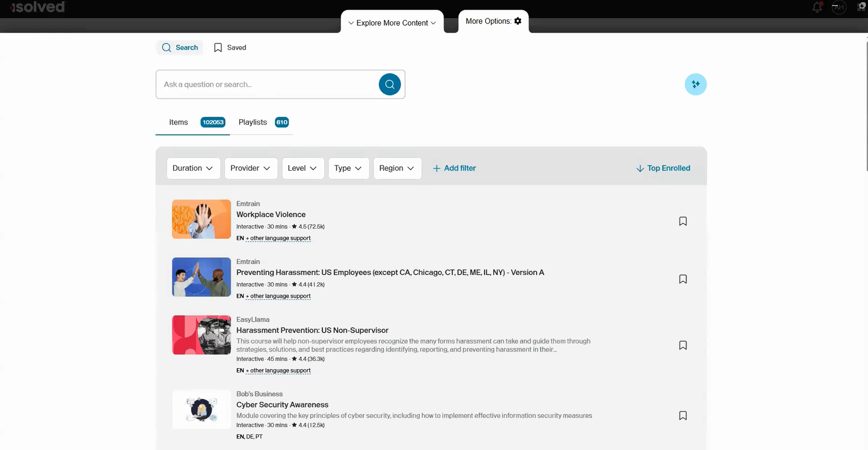The height and width of the screenshot is (450, 868).
Task: Bookmark the Harassment Prevention: US Non-Supervisor course
Action: tap(682, 345)
